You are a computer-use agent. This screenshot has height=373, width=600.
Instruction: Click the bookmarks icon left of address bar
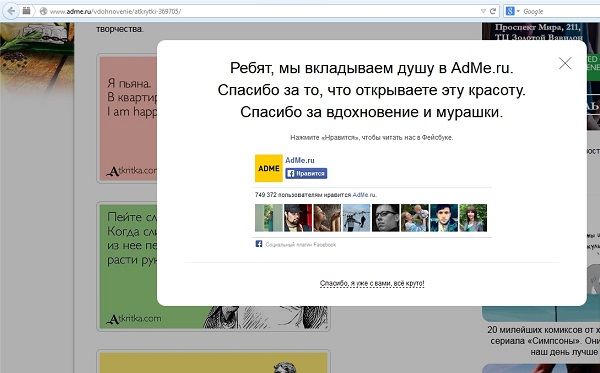point(26,11)
